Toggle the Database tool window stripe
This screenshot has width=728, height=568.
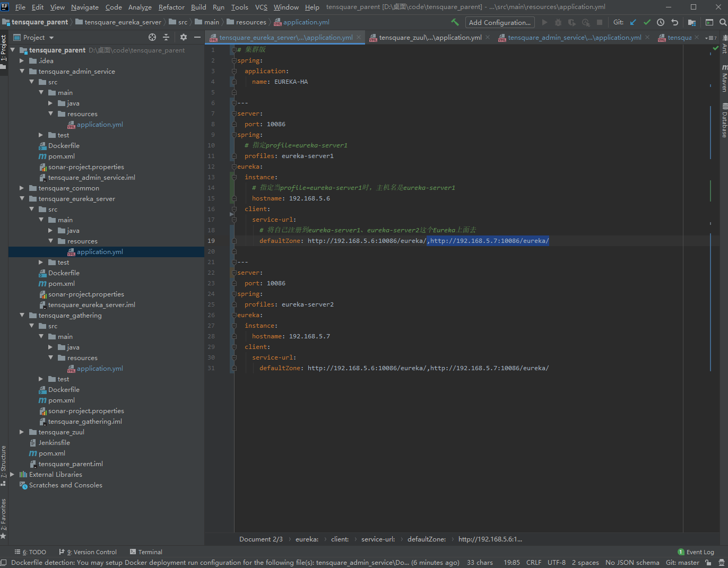point(724,120)
